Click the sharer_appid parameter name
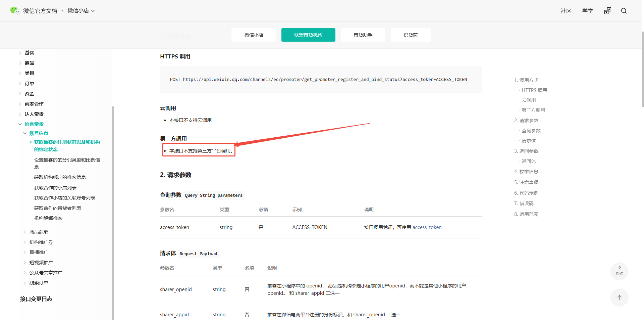Image resolution: width=644 pixels, height=320 pixels. pos(174,315)
